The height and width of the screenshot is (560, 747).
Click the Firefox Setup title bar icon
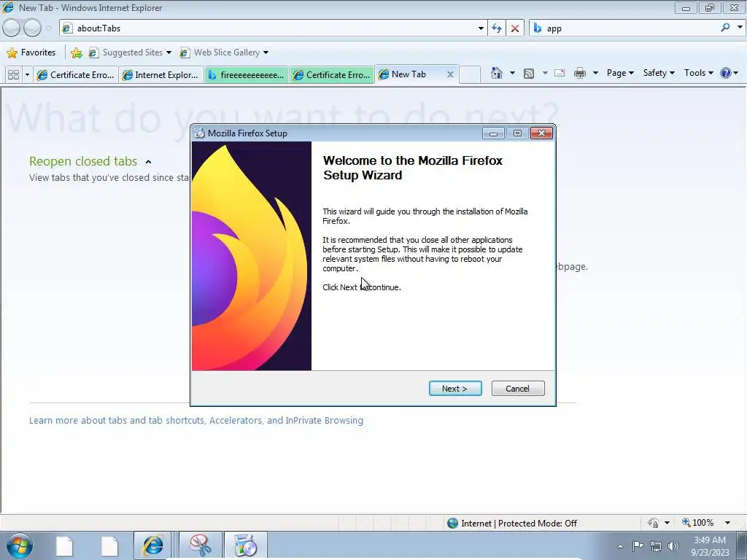coord(199,133)
